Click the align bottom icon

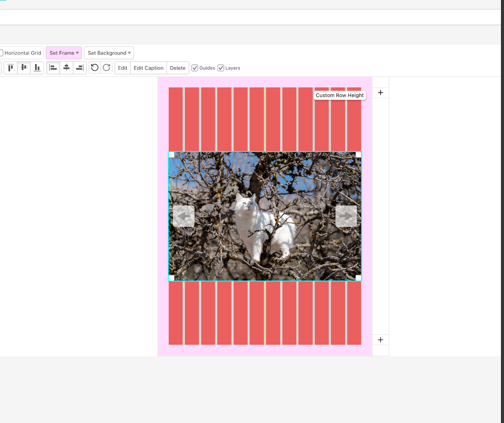tap(37, 68)
